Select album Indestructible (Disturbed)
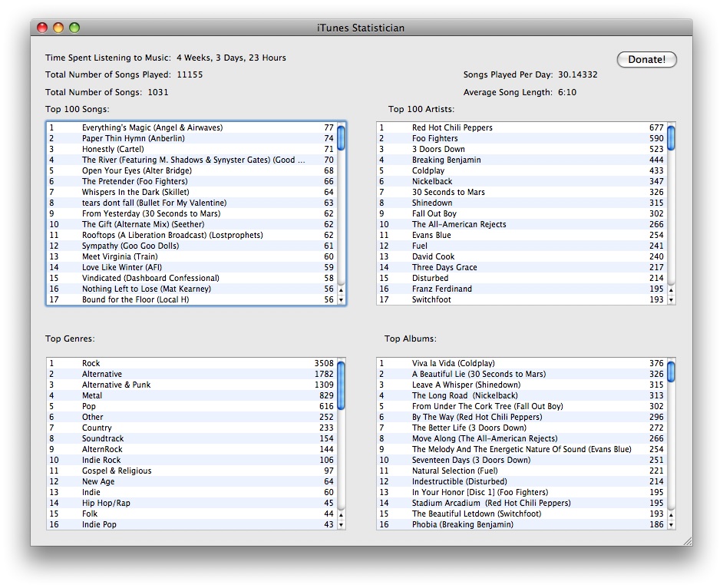This screenshot has height=588, width=723. [x=521, y=481]
